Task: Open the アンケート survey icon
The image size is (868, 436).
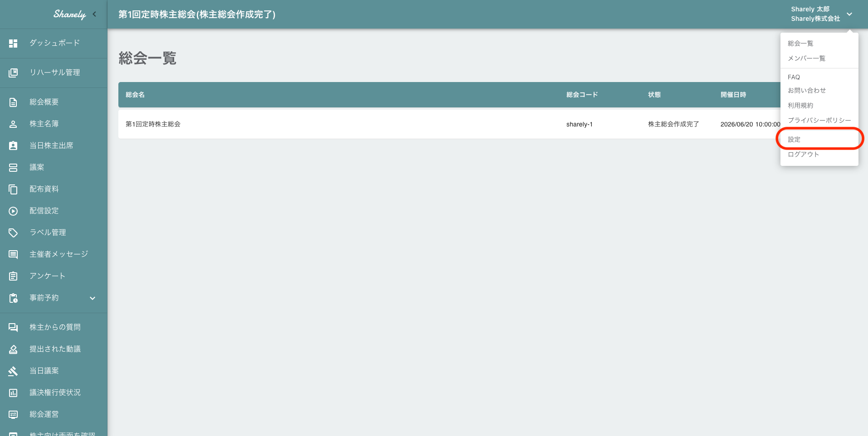Action: pos(13,276)
